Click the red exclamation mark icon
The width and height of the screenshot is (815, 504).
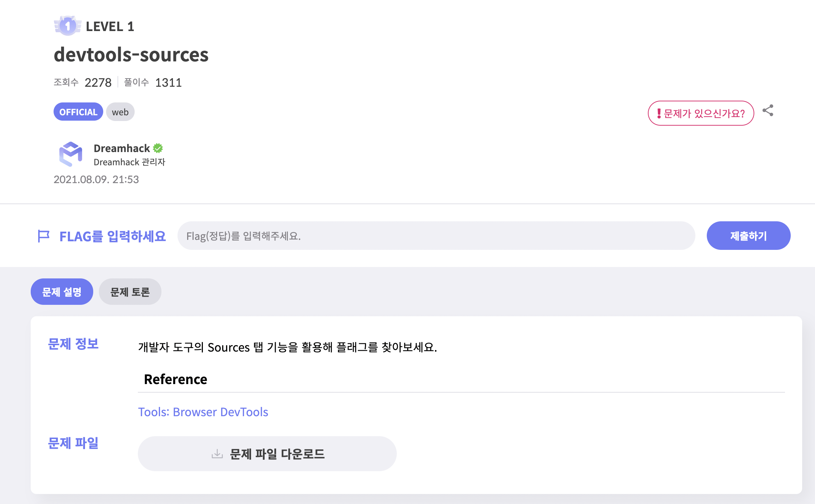pos(659,114)
